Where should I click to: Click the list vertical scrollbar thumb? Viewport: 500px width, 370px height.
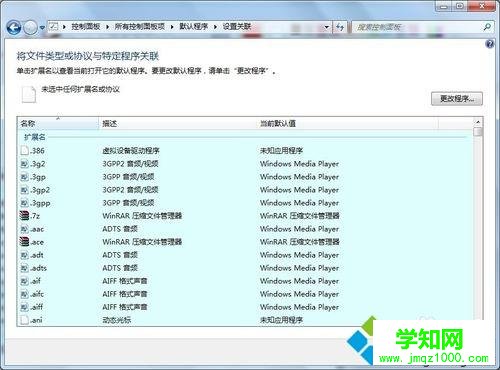tap(478, 131)
